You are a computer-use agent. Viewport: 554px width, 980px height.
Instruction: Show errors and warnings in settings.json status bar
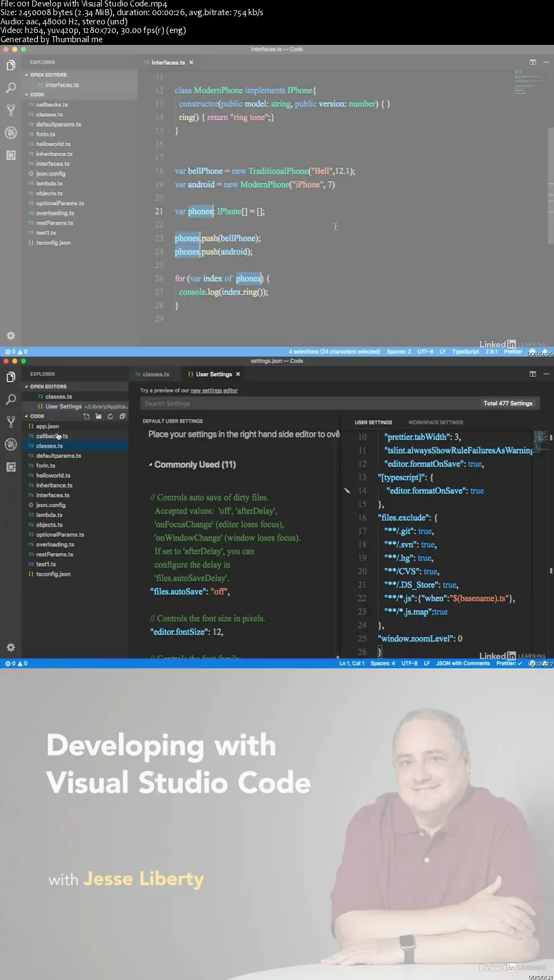16,663
